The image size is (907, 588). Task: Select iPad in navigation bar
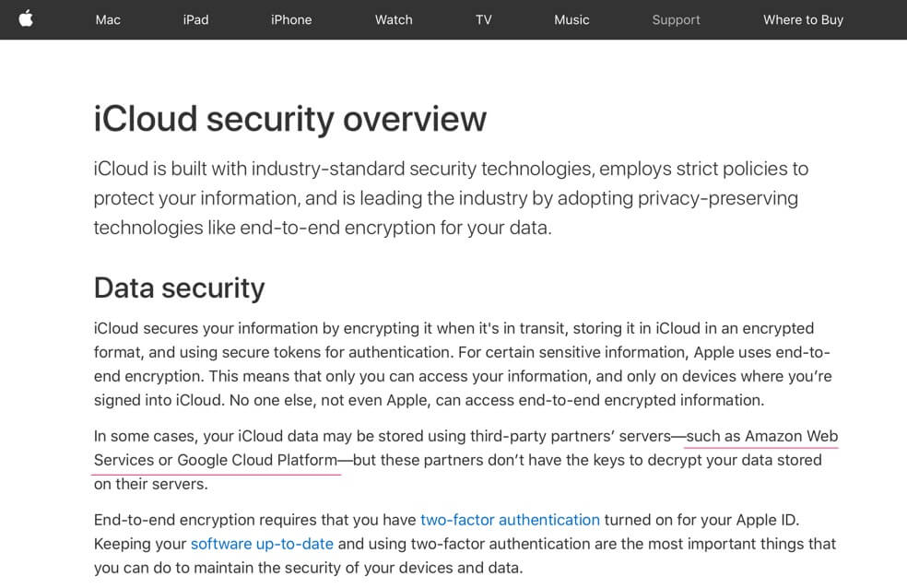pyautogui.click(x=196, y=19)
